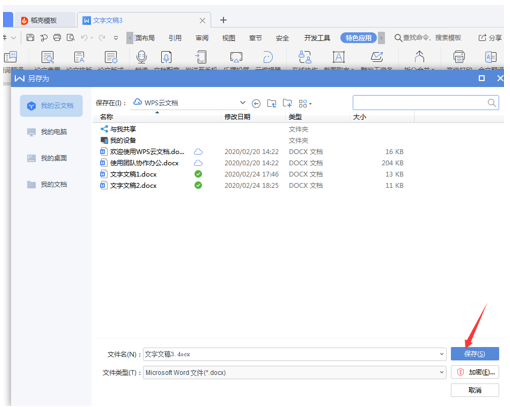Click the online collaboration people icon in ribbon
Image resolution: width=510 pixels, height=407 pixels.
tap(305, 57)
